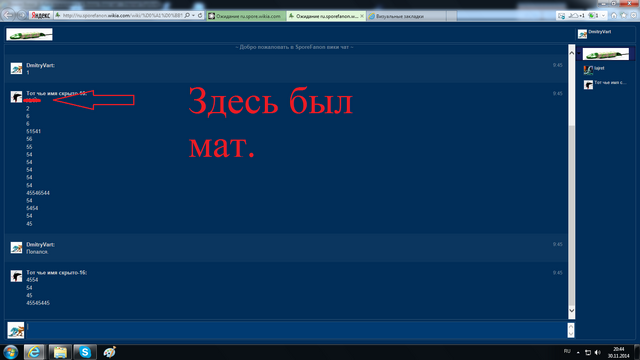
Task: Click the input box stepper down arrow
Action: [x=571, y=334]
